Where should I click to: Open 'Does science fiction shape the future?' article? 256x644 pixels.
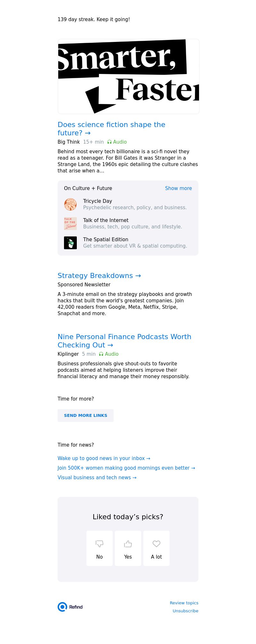point(111,129)
